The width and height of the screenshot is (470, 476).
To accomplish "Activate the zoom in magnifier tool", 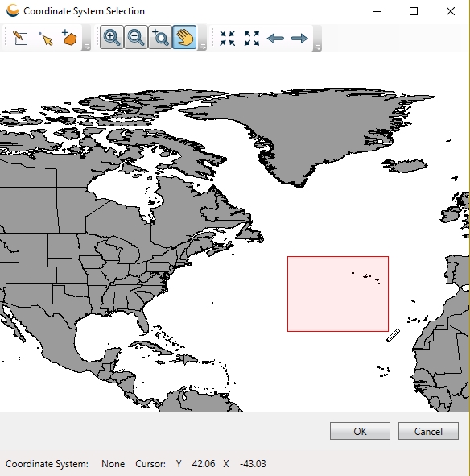I will (112, 37).
